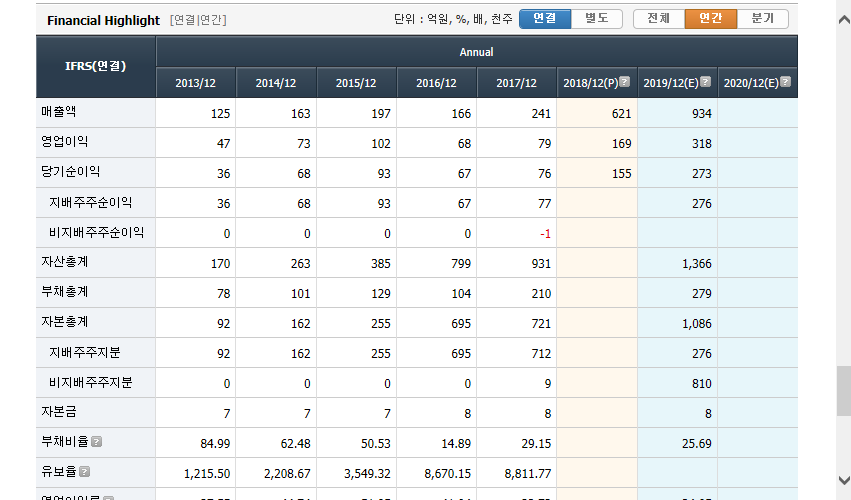Select the 2016/12 column header
Viewport: 851px width, 500px height.
point(436,83)
